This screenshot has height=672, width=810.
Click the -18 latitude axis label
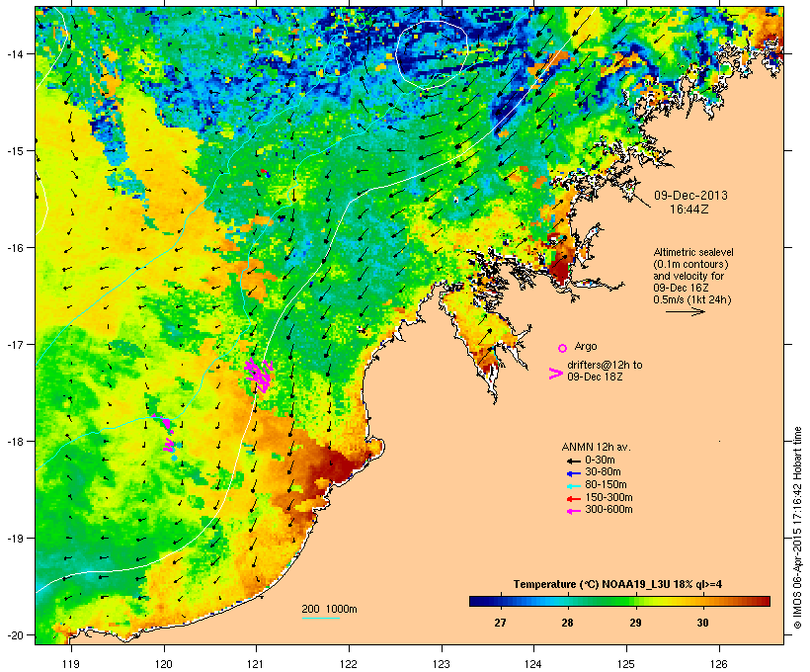pyautogui.click(x=14, y=442)
